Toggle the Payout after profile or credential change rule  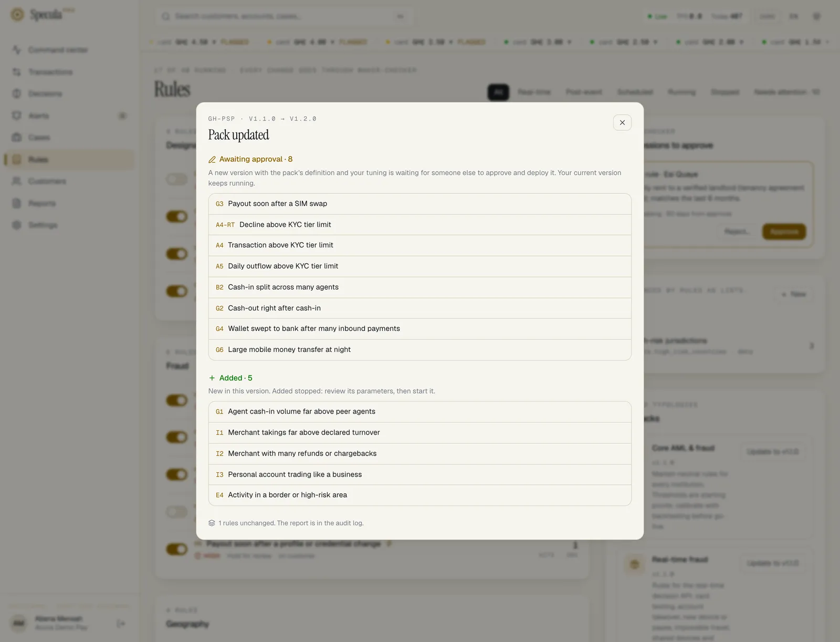[x=177, y=549]
